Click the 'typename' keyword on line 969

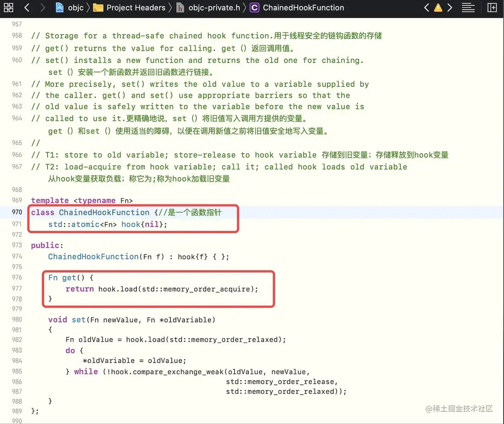point(97,200)
